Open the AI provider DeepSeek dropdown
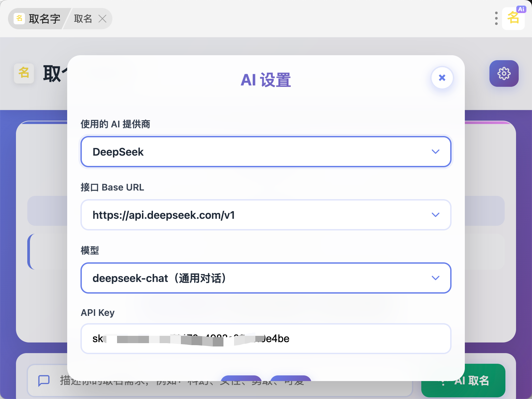The width and height of the screenshot is (532, 399). pyautogui.click(x=266, y=152)
